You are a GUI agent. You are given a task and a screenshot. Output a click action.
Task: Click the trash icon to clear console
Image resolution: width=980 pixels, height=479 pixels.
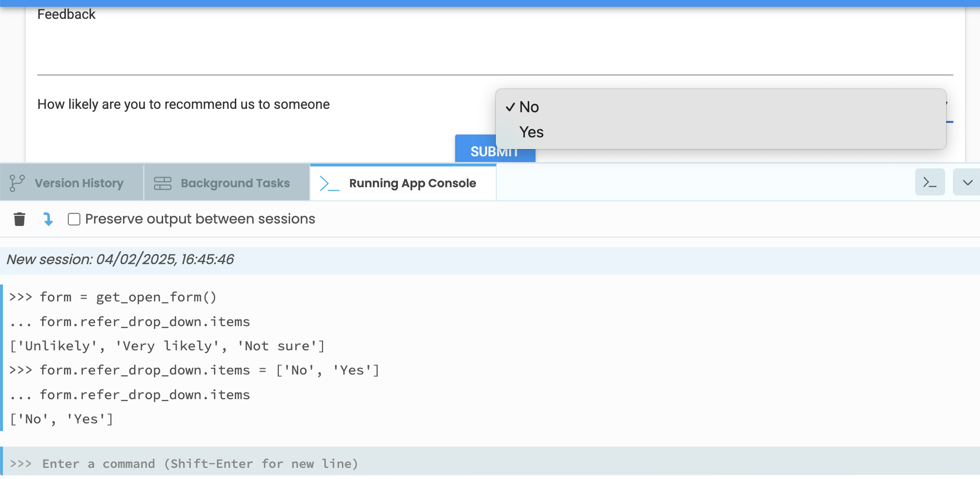(x=19, y=219)
